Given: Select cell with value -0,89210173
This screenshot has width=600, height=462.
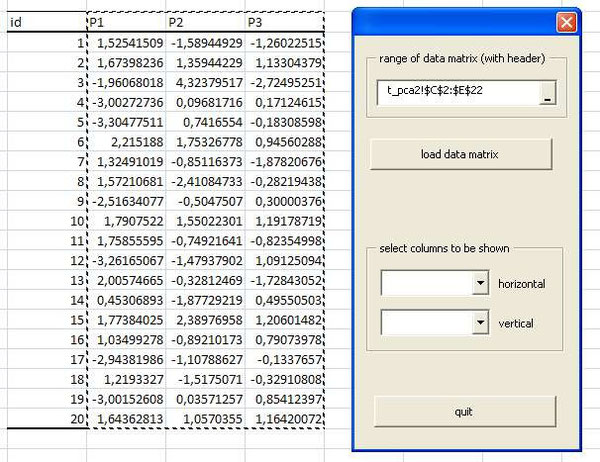Looking at the screenshot, I should 205,340.
